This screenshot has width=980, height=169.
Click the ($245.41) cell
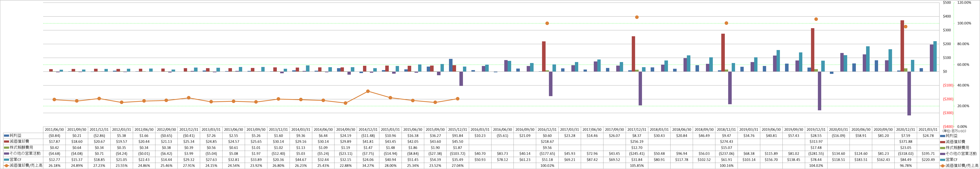pos(637,154)
